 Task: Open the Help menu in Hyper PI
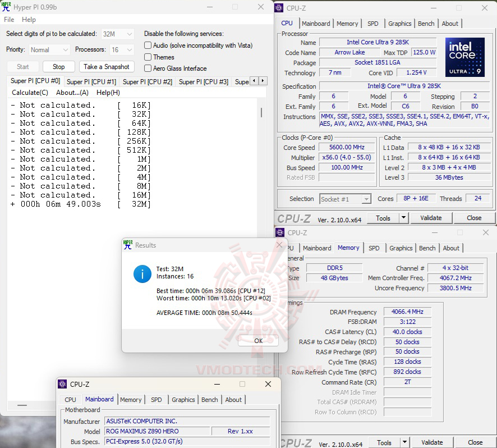tap(29, 20)
